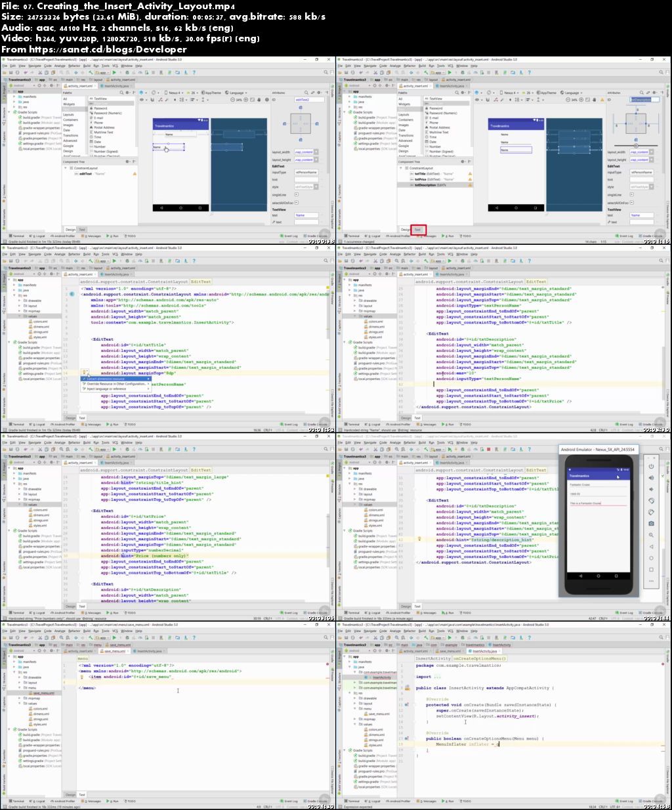Screen dimensions: 672x810
Task: Click emulator Take Screenshot camera button
Action: pos(651,524)
